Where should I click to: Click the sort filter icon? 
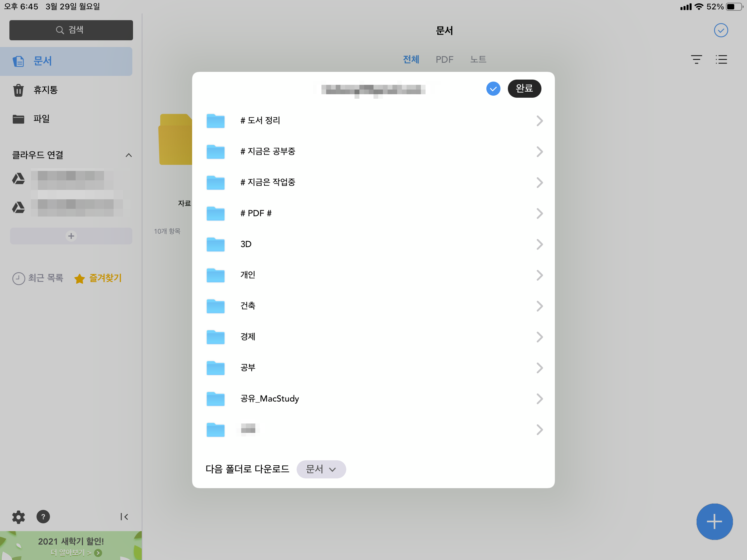pos(696,59)
